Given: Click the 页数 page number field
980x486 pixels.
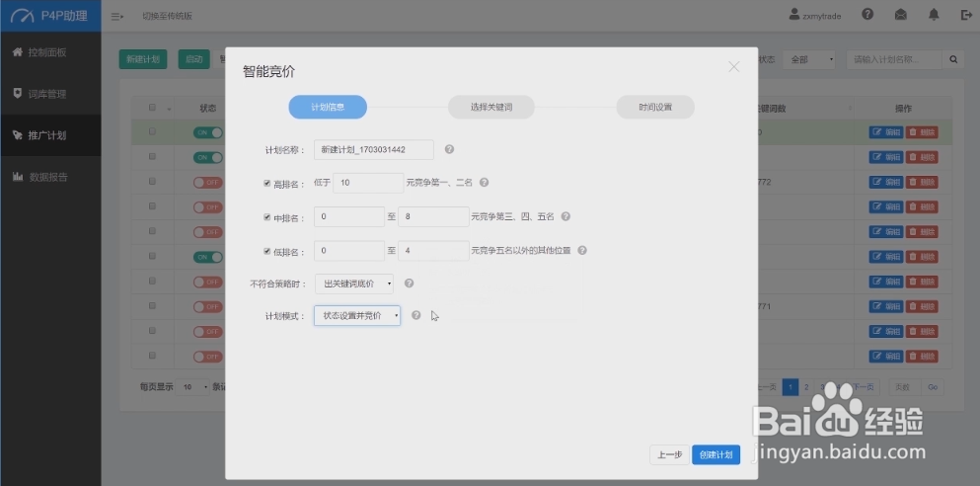Looking at the screenshot, I should pos(903,387).
